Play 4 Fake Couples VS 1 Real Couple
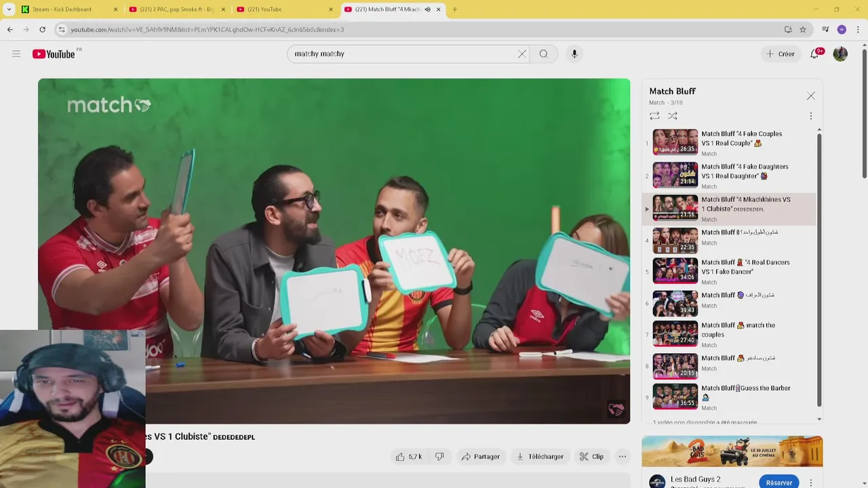Screen dimensions: 868x488 click(729, 142)
